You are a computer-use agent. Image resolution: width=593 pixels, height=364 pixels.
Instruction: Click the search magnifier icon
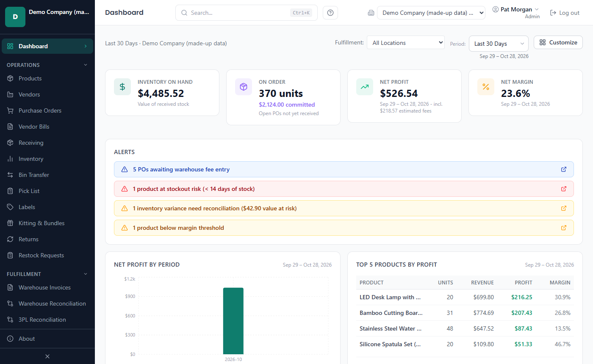click(184, 13)
